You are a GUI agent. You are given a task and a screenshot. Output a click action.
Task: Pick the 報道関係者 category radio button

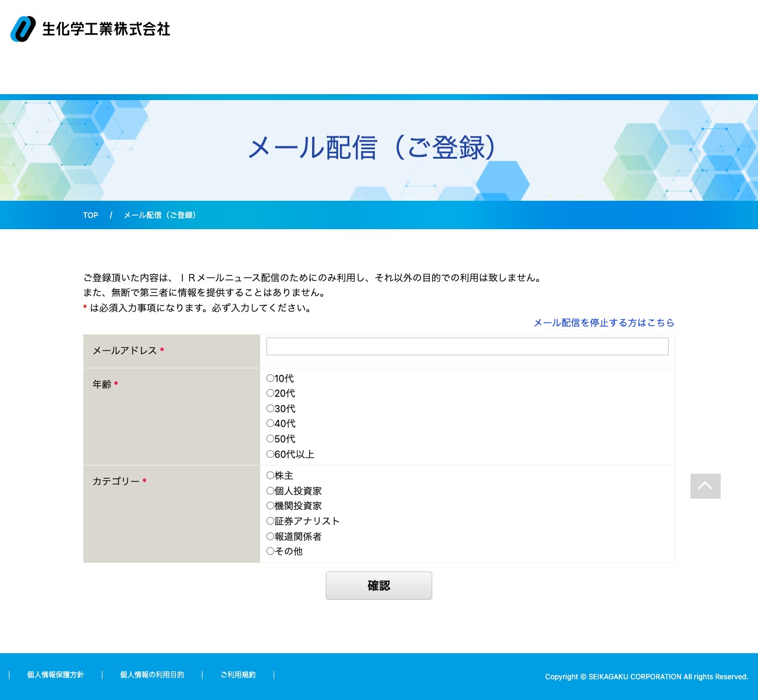[270, 537]
